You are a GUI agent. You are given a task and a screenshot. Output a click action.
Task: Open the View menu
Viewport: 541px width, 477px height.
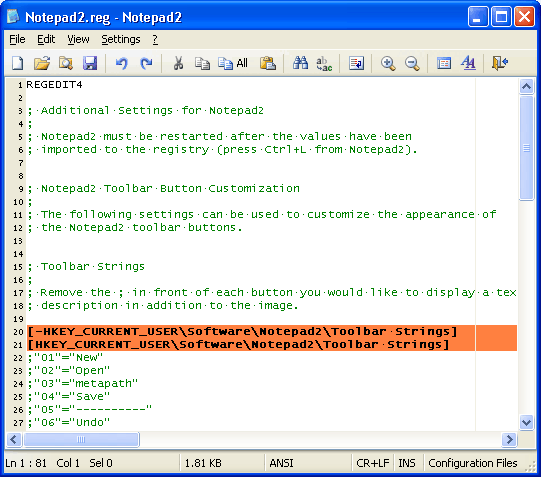point(78,39)
